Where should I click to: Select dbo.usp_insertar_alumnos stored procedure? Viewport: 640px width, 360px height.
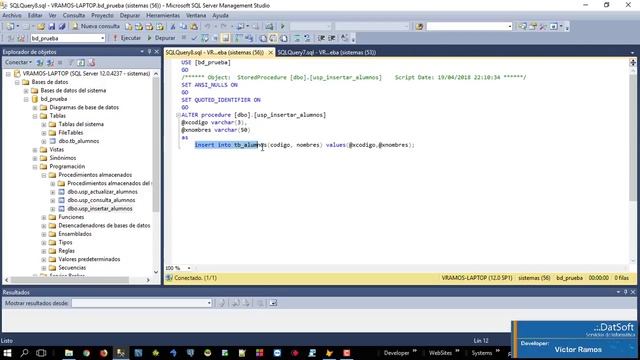[100, 209]
